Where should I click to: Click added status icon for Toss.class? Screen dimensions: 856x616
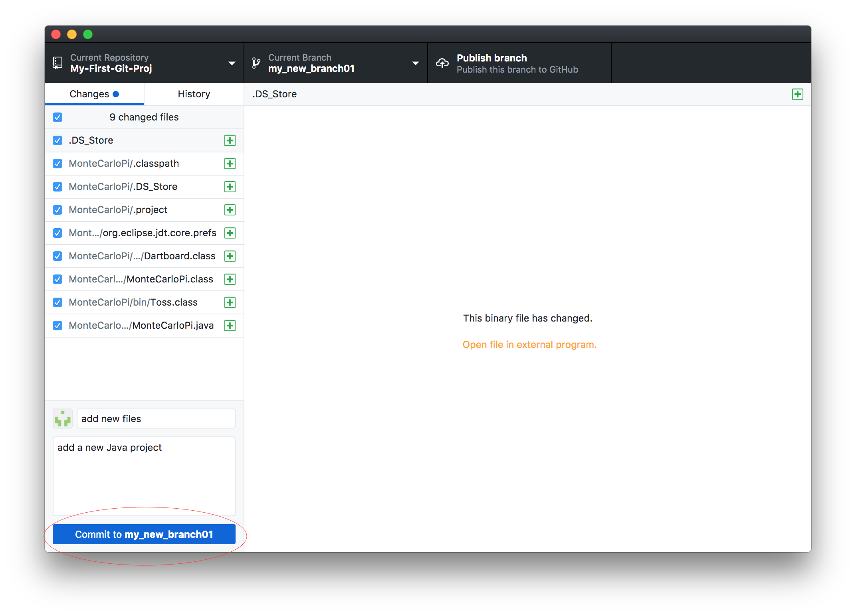tap(230, 302)
